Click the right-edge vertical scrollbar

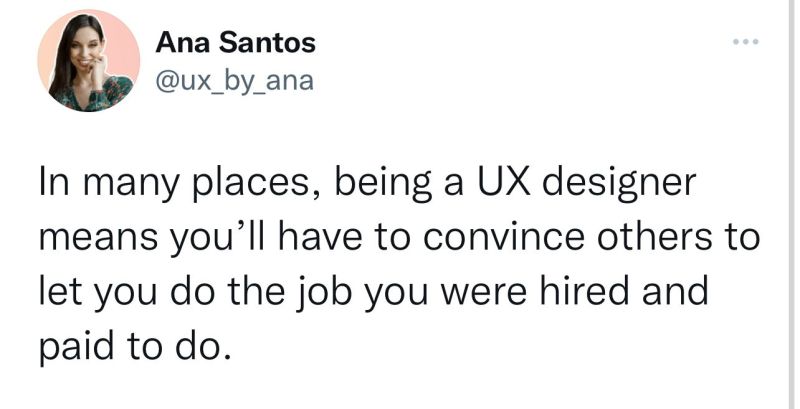tap(792, 204)
